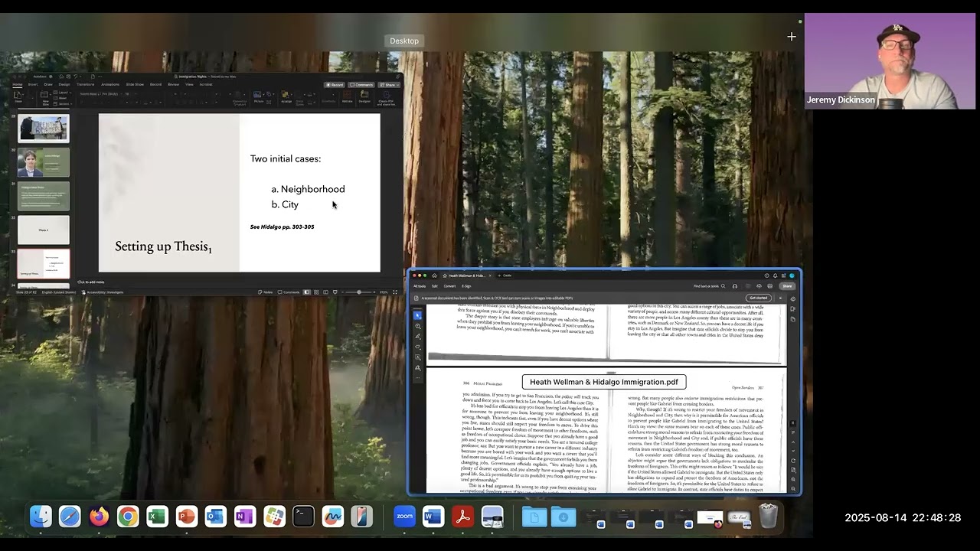Open PowerPoint Transitions ribbon tab
980x551 pixels.
86,84
